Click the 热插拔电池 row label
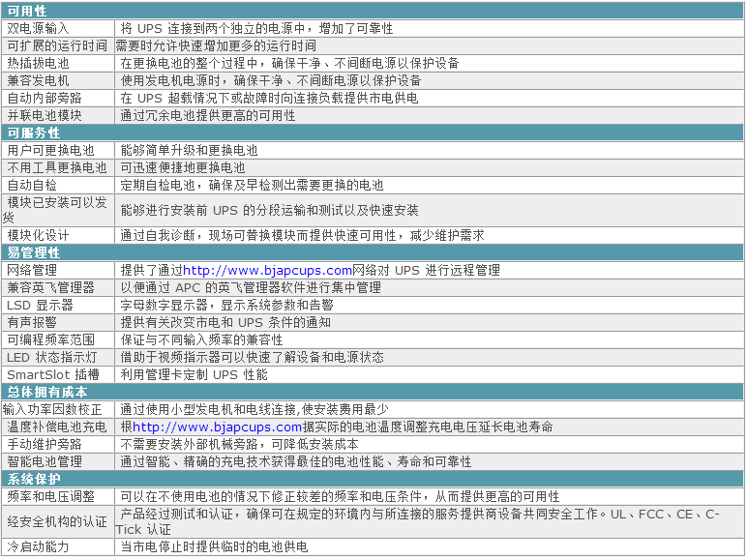Screen dimensions: 748x560 39,63
